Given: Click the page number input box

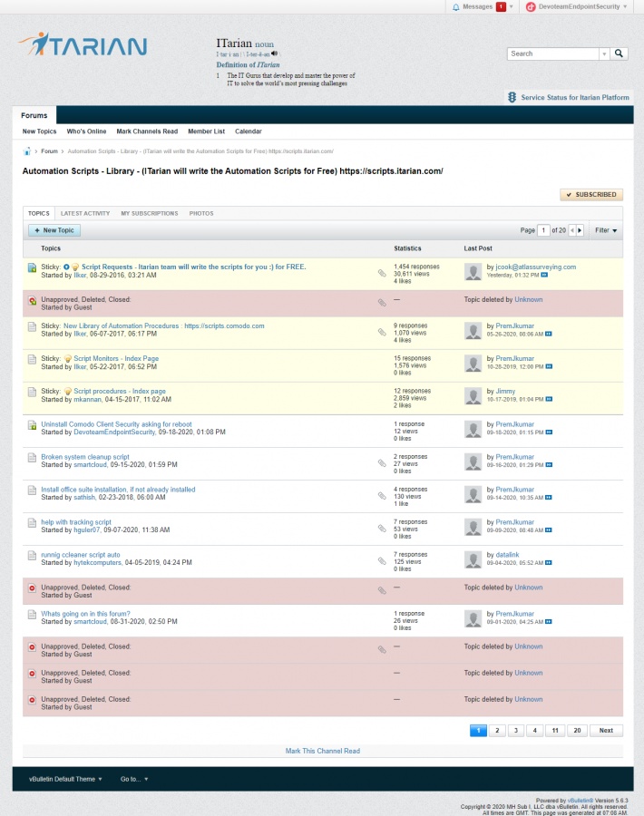Looking at the screenshot, I should coord(543,230).
